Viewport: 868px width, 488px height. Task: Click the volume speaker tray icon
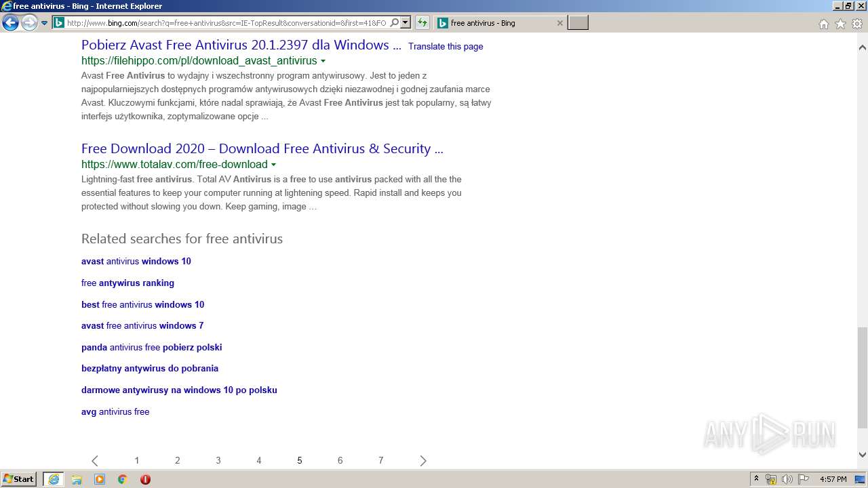[787, 480]
